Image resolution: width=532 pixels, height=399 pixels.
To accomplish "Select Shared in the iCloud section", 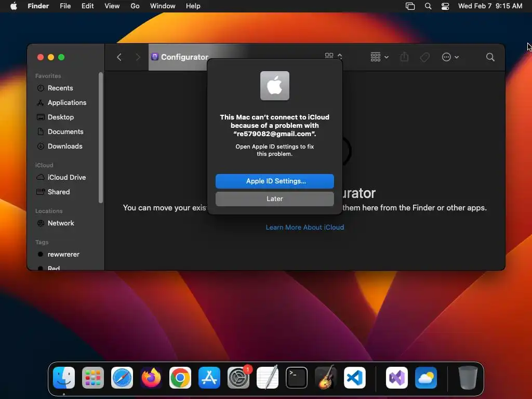I will tap(67, 192).
